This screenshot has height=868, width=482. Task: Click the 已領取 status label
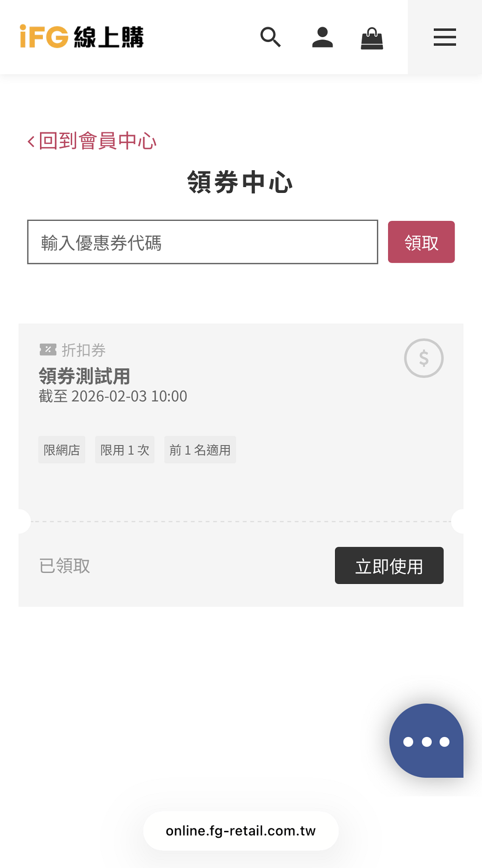(65, 566)
